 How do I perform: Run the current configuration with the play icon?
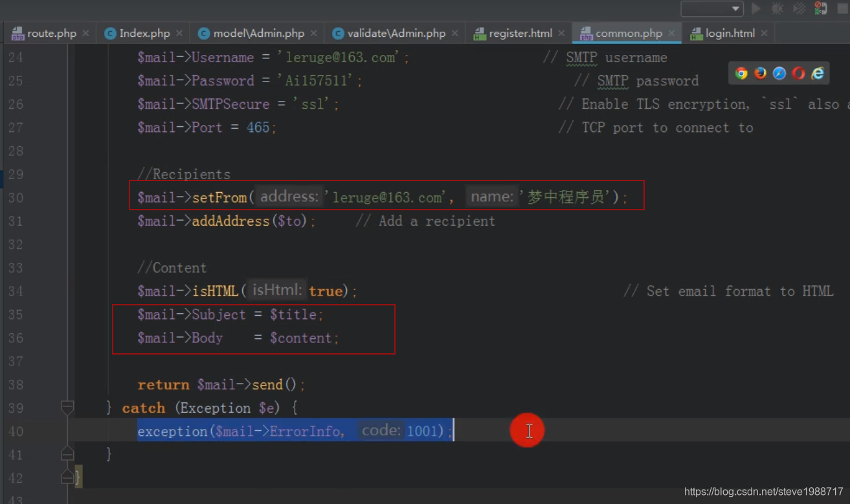tap(756, 8)
